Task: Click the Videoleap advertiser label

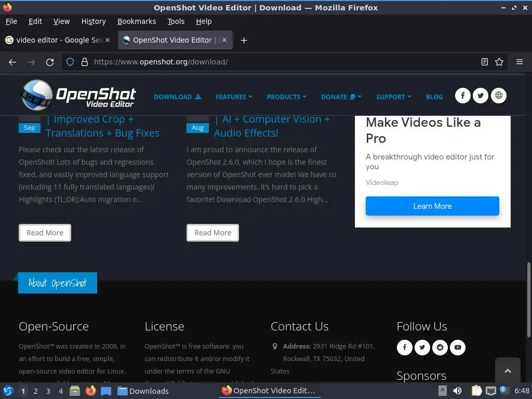Action: tap(382, 182)
